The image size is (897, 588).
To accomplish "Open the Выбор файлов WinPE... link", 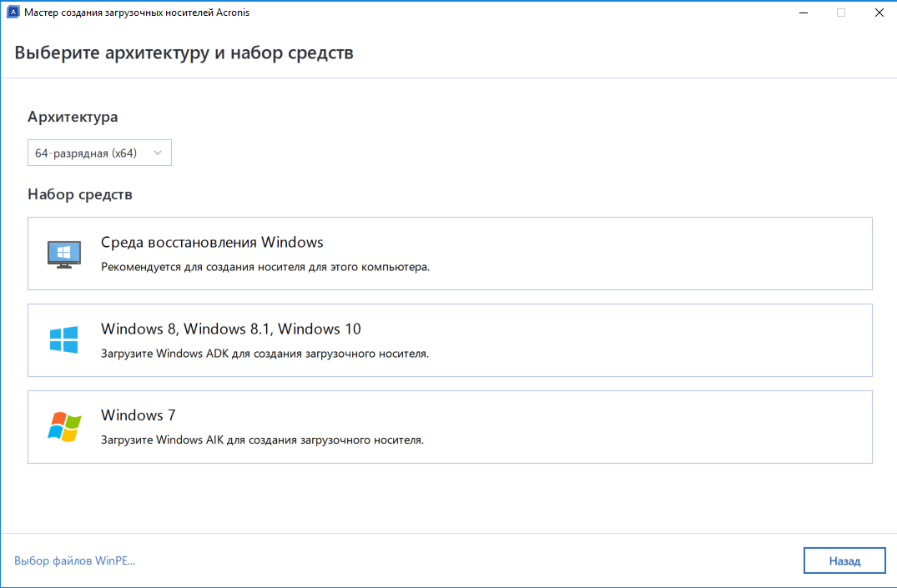I will 74,560.
